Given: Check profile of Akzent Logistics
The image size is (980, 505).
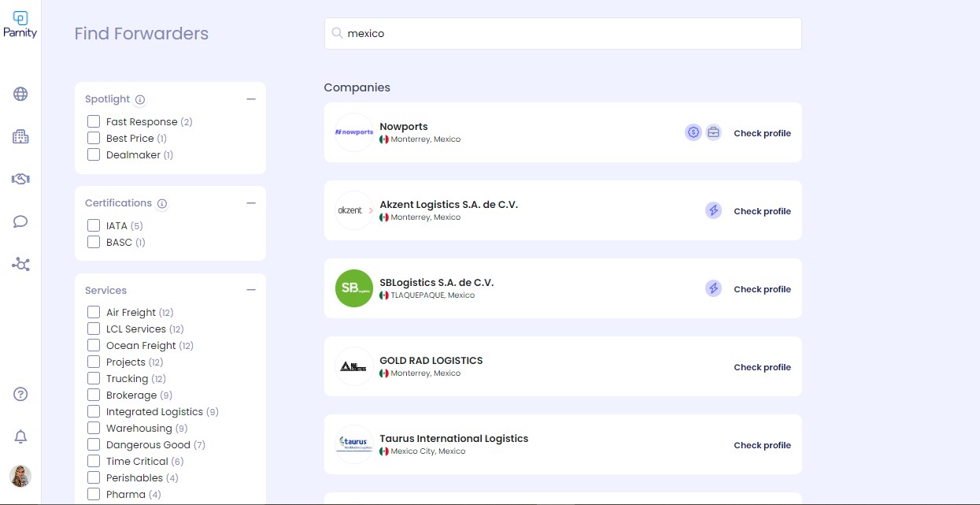Looking at the screenshot, I should tap(762, 211).
